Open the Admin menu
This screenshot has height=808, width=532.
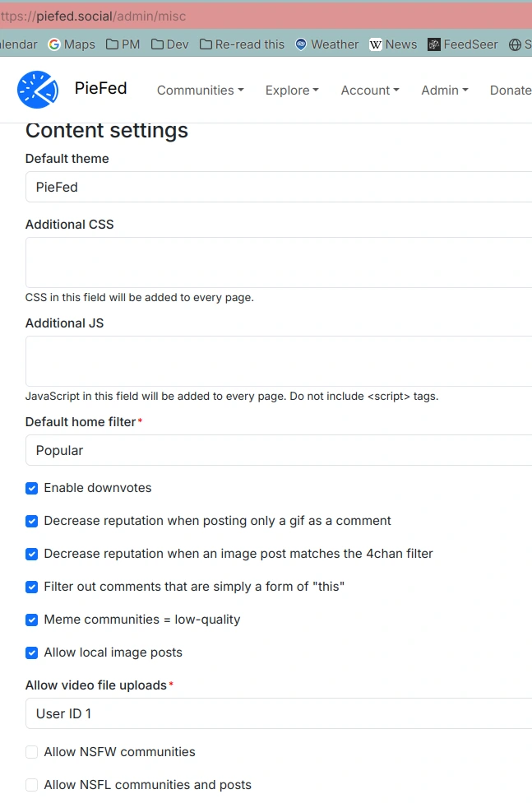444,91
